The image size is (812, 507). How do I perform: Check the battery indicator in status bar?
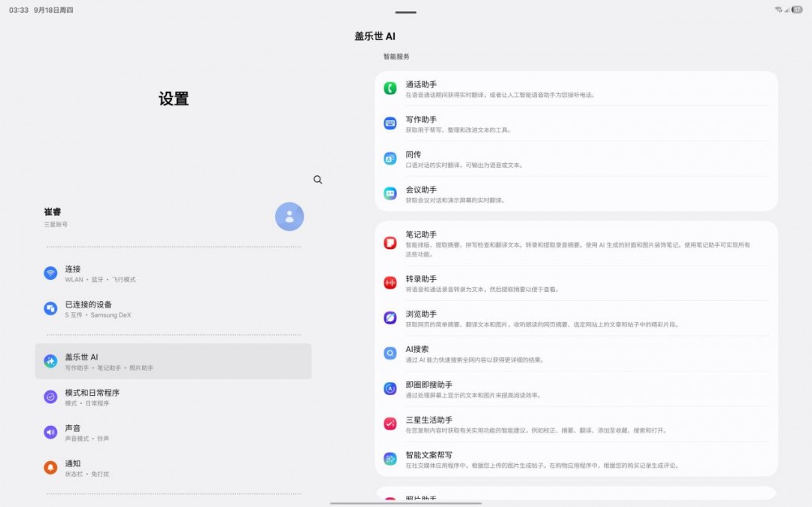coord(797,10)
